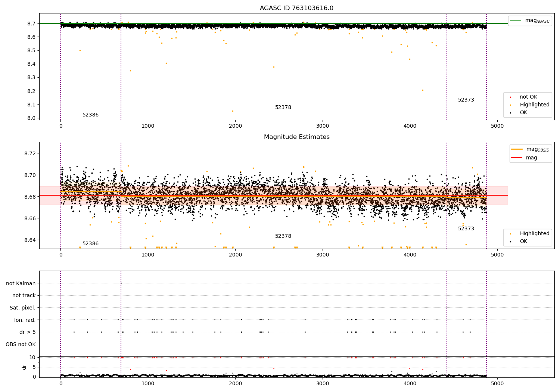Click obsid label 52386 in top plot

(90, 115)
